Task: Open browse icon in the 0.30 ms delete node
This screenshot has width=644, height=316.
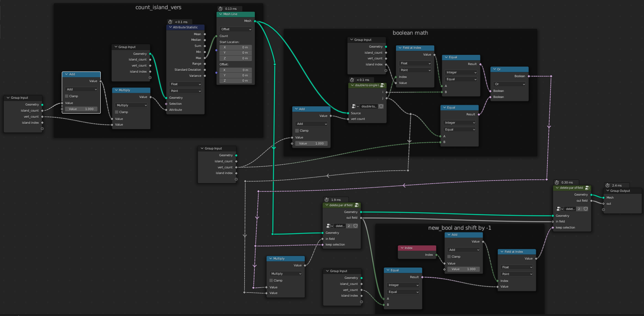Action: (560, 209)
